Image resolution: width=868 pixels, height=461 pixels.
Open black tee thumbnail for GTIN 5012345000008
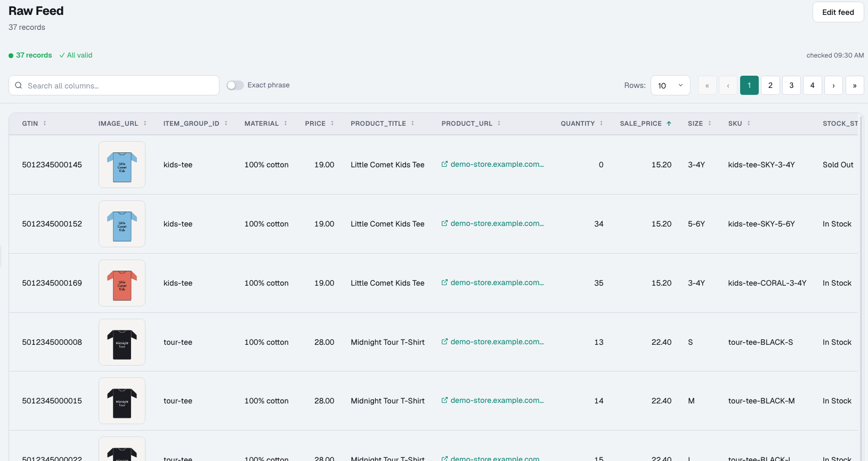point(122,342)
